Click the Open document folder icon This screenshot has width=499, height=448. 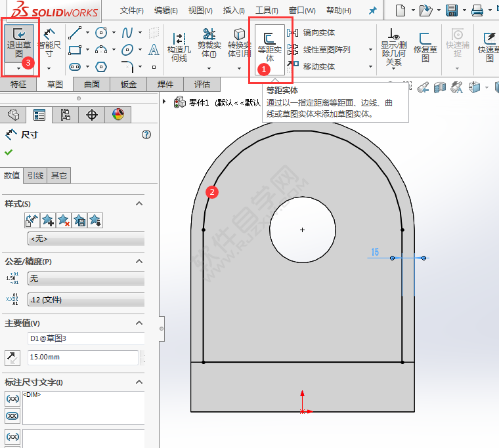point(425,10)
